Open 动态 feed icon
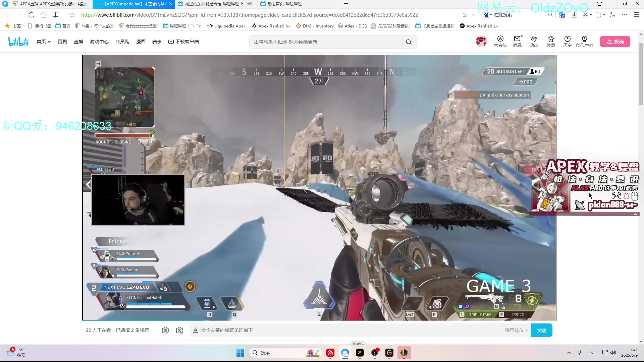644x362 pixels. click(534, 42)
